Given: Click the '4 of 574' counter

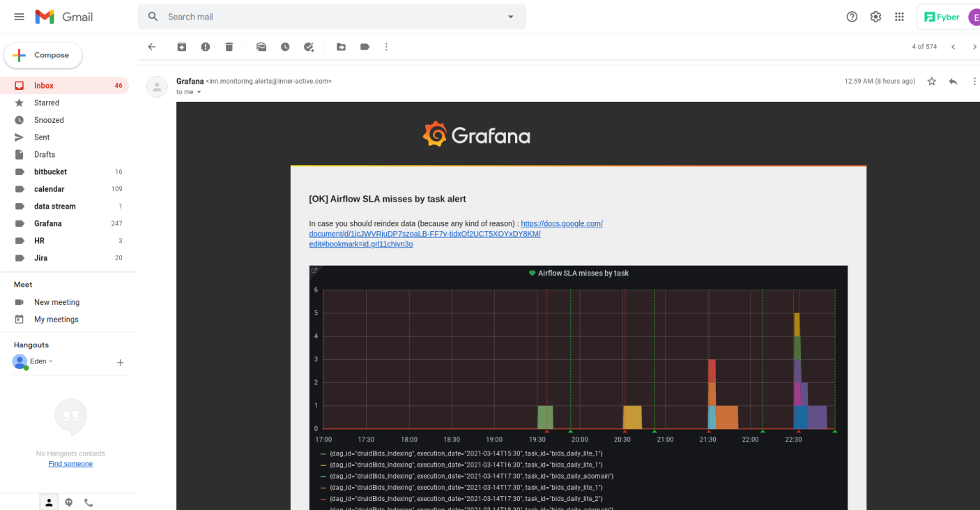Looking at the screenshot, I should [924, 47].
